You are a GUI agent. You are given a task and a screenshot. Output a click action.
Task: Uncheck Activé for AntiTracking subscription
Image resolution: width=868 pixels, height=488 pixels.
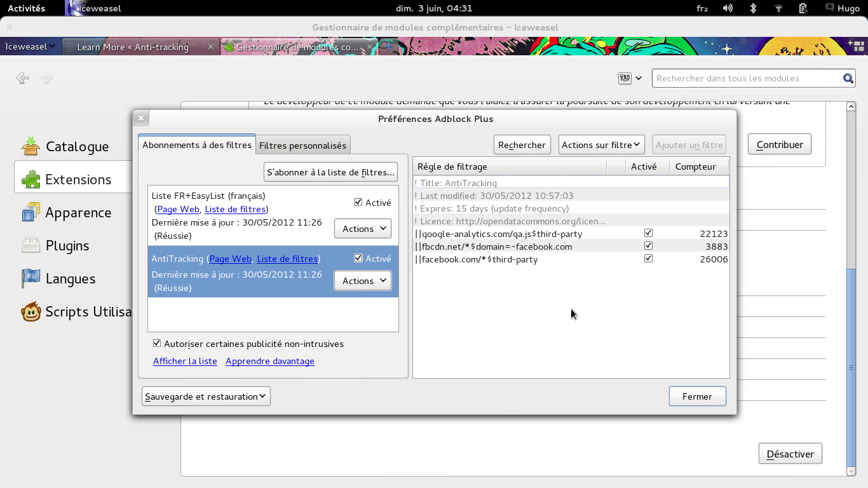358,258
